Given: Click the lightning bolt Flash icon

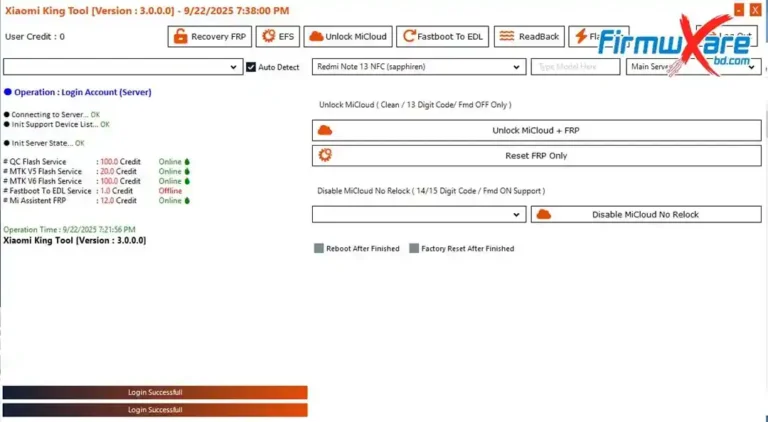Looking at the screenshot, I should [x=581, y=36].
